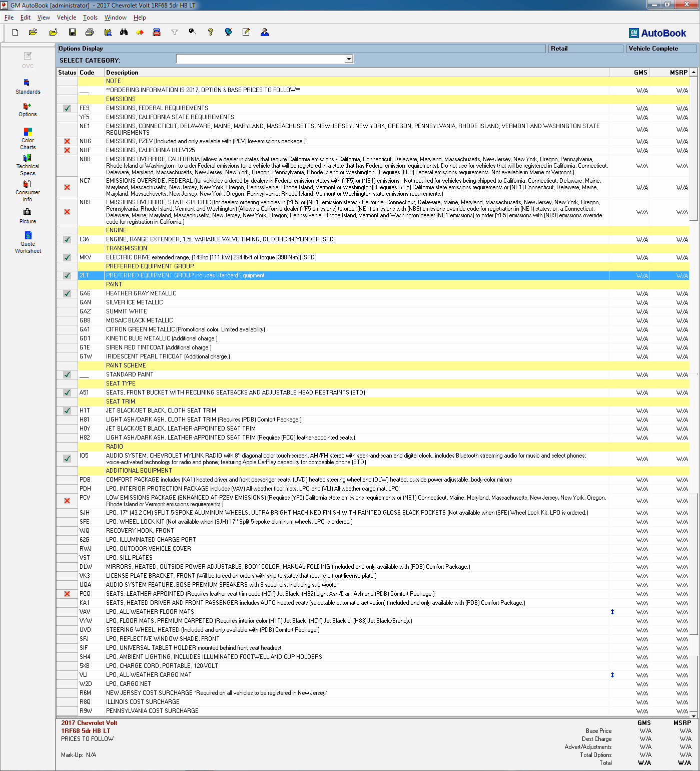This screenshot has width=700, height=771.
Task: Click the yellow question mark help icon
Action: 211,33
